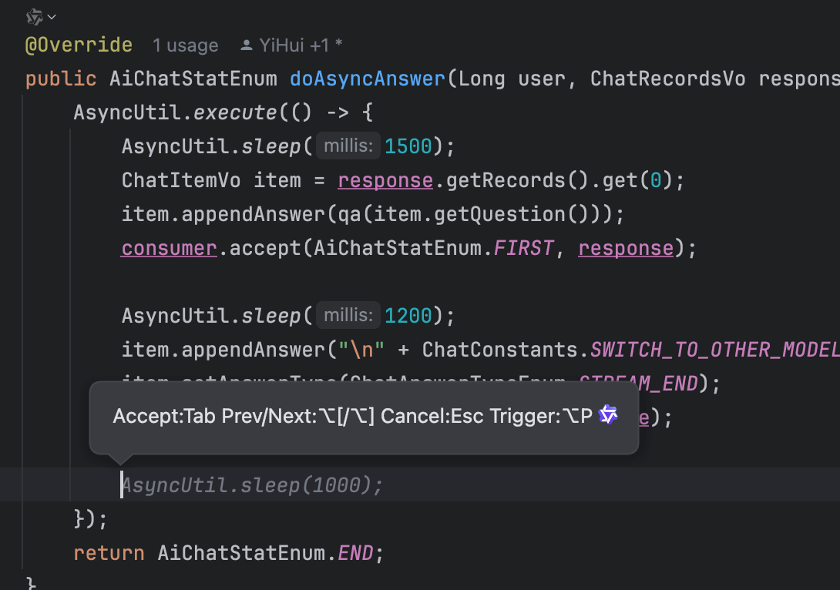840x590 pixels.
Task: Click the 'millis:' hint before 1200
Action: [348, 315]
